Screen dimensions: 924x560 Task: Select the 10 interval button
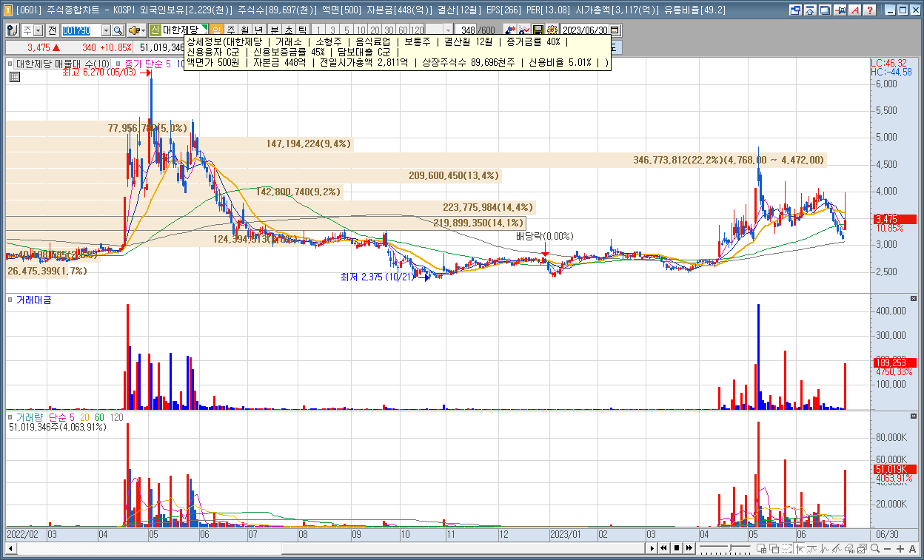(x=361, y=30)
